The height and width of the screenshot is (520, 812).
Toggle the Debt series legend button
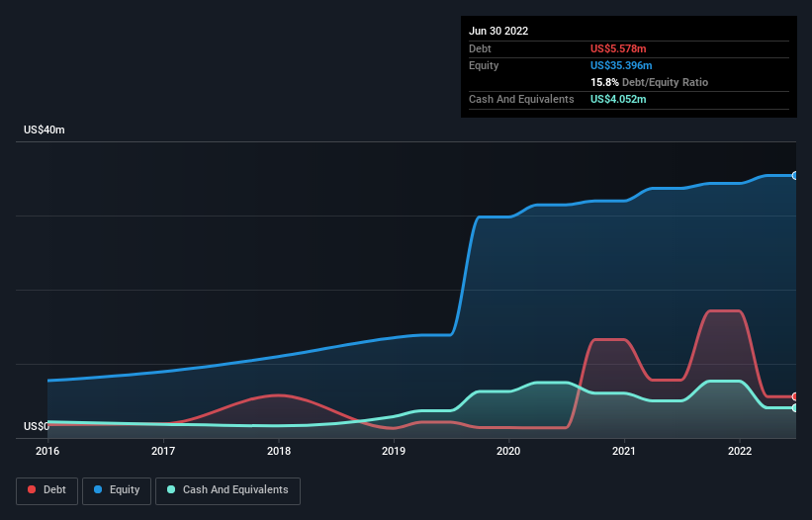(47, 490)
